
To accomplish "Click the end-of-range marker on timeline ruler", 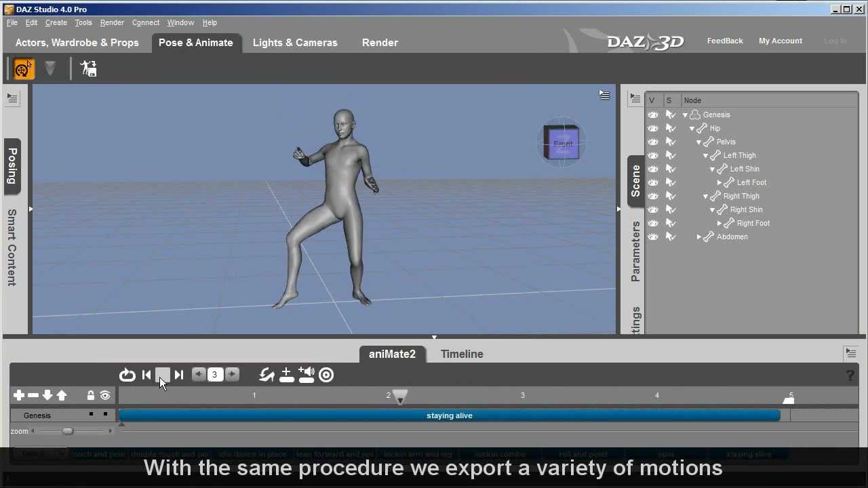I will coord(789,400).
